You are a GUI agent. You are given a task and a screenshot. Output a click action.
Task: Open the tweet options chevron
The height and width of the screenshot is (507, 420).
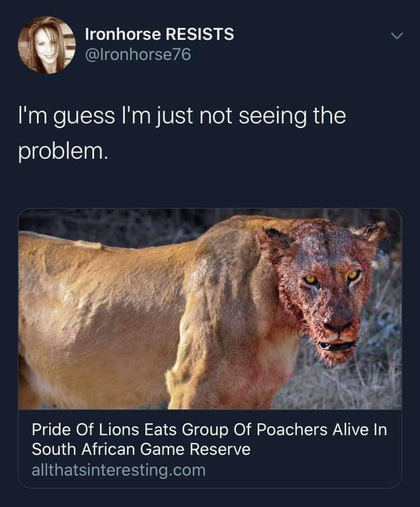click(395, 36)
